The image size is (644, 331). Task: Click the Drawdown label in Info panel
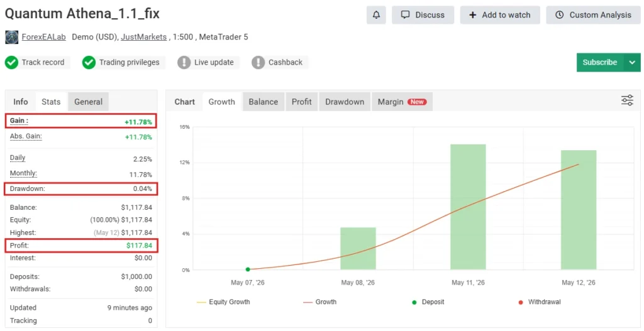(28, 188)
